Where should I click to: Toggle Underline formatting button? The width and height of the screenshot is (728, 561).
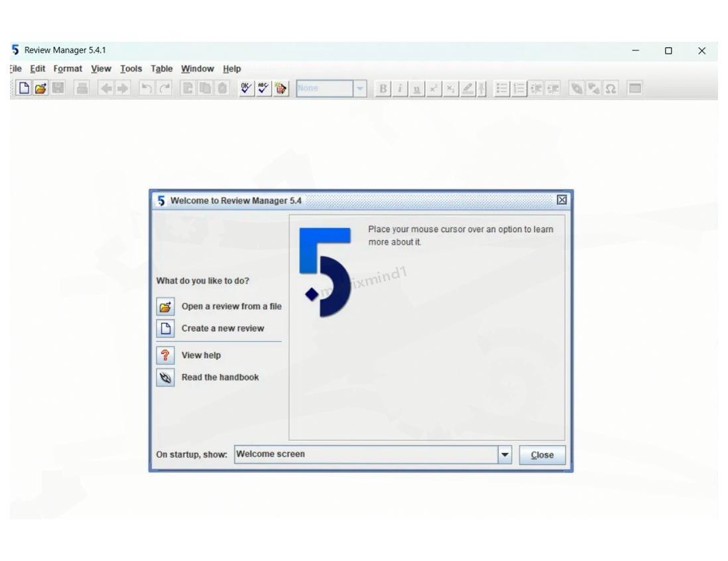pyautogui.click(x=416, y=89)
